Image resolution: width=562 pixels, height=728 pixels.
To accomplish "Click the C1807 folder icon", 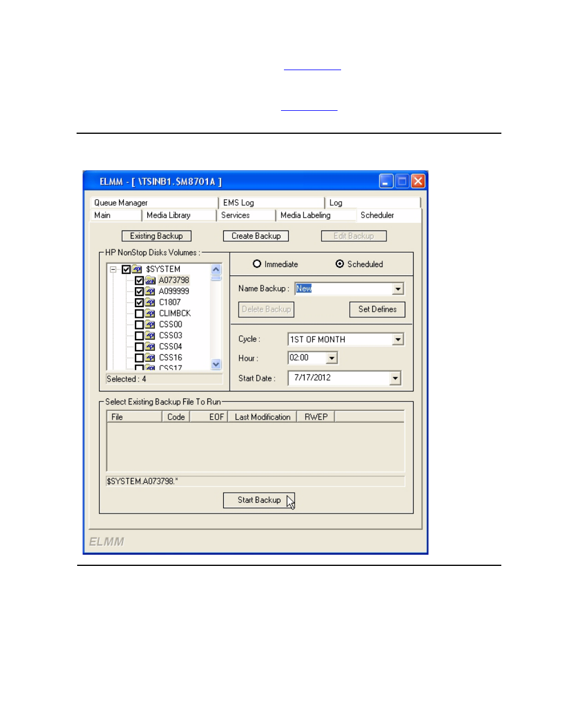I will [150, 302].
